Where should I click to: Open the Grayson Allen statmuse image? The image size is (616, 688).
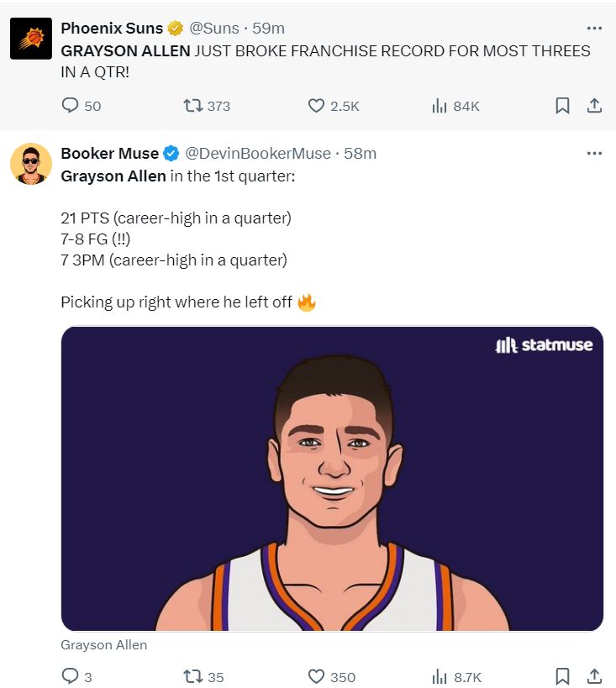point(332,478)
